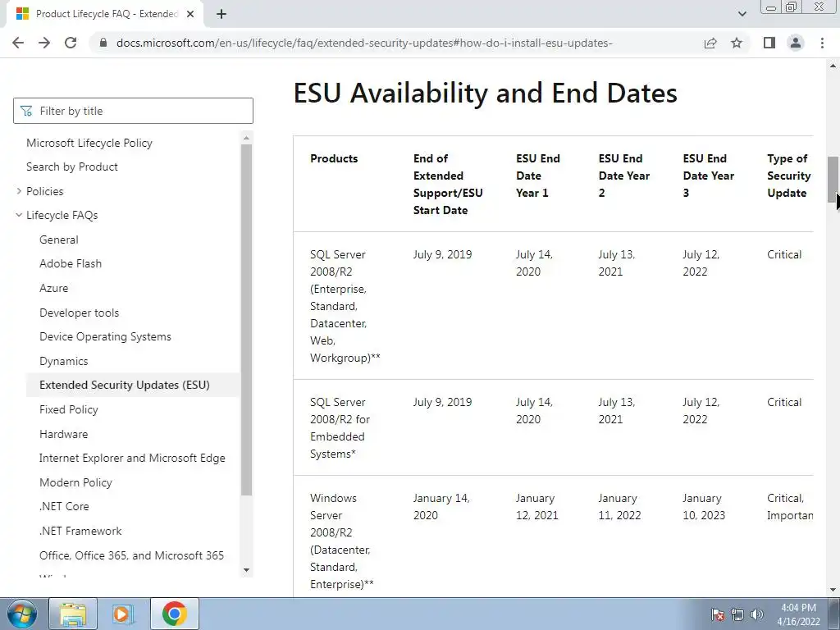The width and height of the screenshot is (840, 630).
Task: Bookmark this page with the star icon
Action: (737, 43)
